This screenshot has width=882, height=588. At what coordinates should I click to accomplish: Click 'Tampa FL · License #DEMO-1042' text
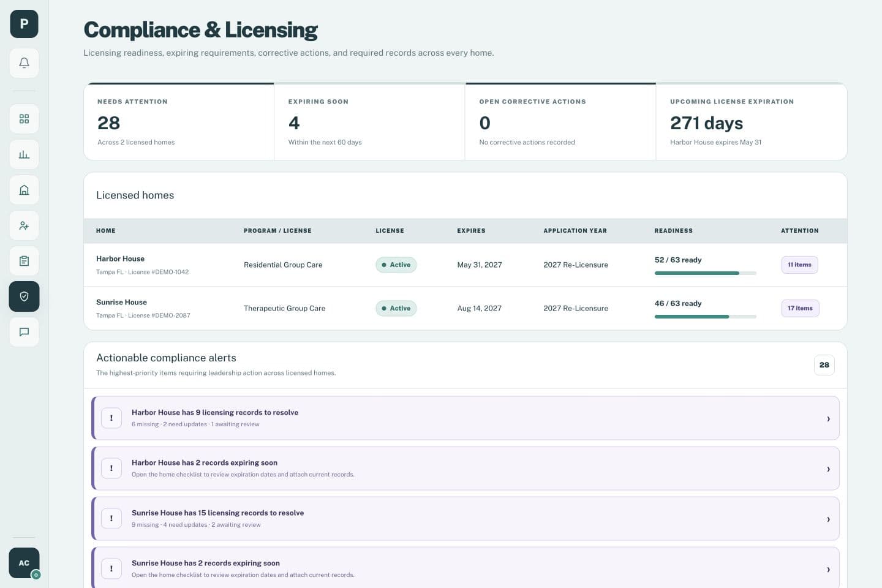(x=143, y=272)
